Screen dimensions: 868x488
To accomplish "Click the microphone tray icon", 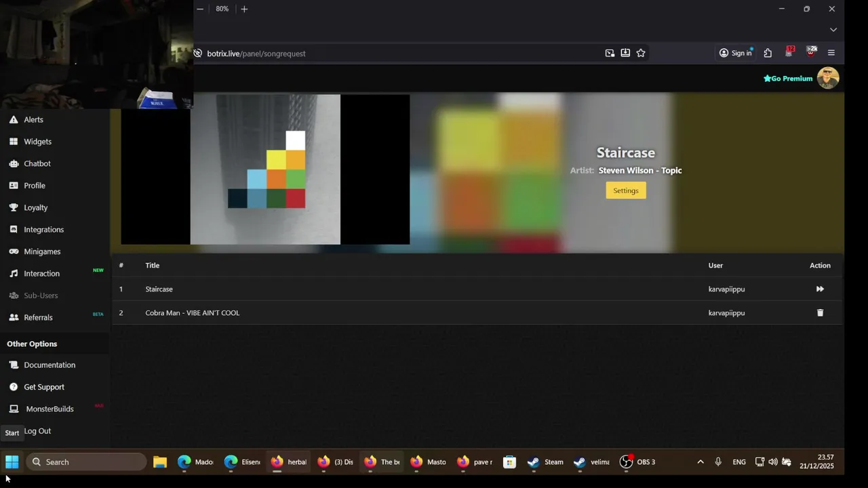I will 718,462.
